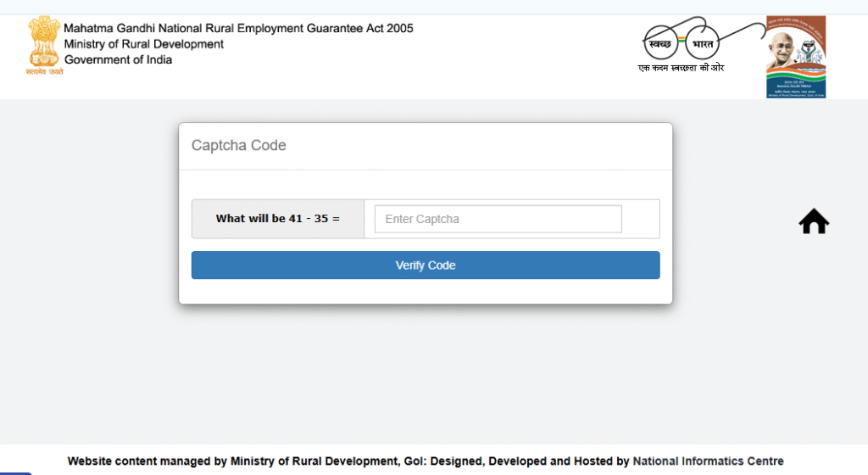Click 'Ministry of Rural Development' header text
The height and width of the screenshot is (475, 868).
click(x=144, y=44)
